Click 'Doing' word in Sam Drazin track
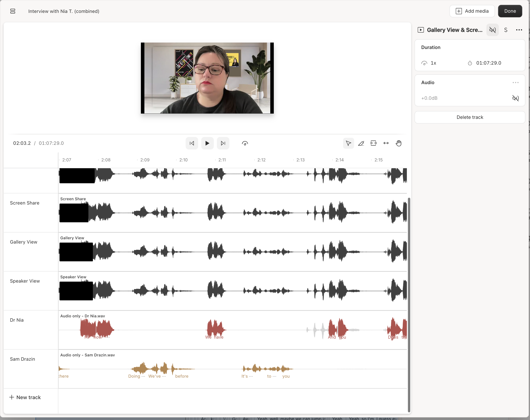This screenshot has width=530, height=420. click(134, 376)
